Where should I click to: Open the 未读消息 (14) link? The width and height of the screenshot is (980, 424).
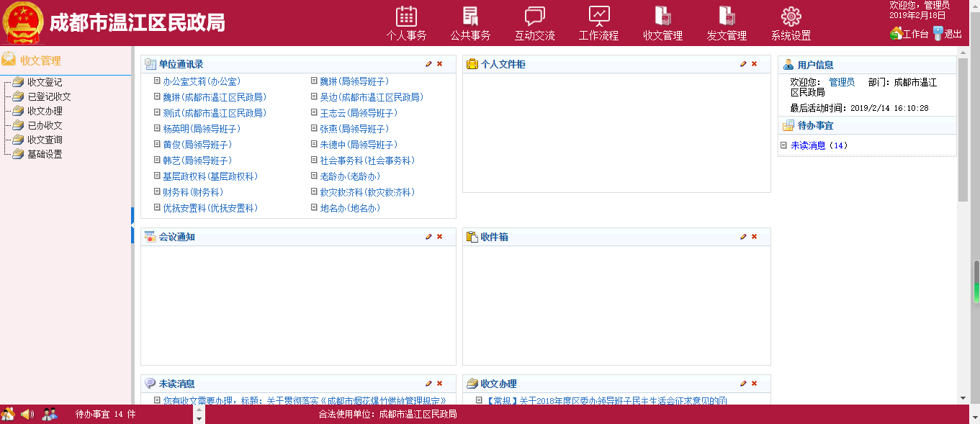coord(808,145)
